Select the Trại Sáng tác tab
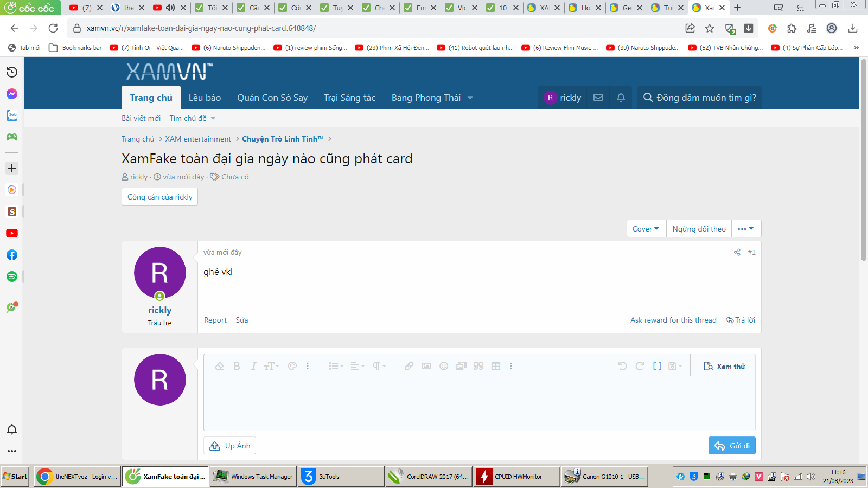The height and width of the screenshot is (488, 868). click(349, 98)
